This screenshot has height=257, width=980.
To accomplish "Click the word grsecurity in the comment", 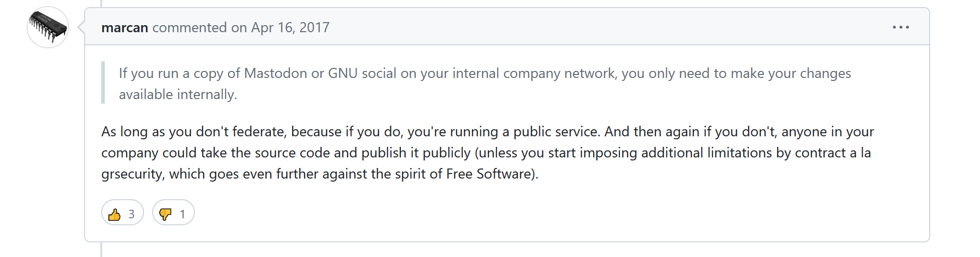I will [132, 174].
